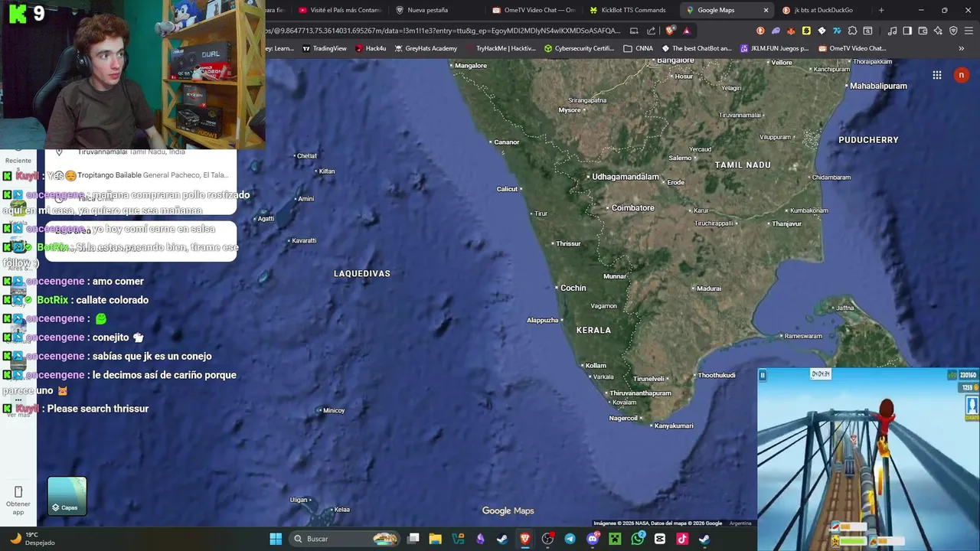980x551 pixels.
Task: Open Minecraft from the taskbar
Action: pos(615,539)
